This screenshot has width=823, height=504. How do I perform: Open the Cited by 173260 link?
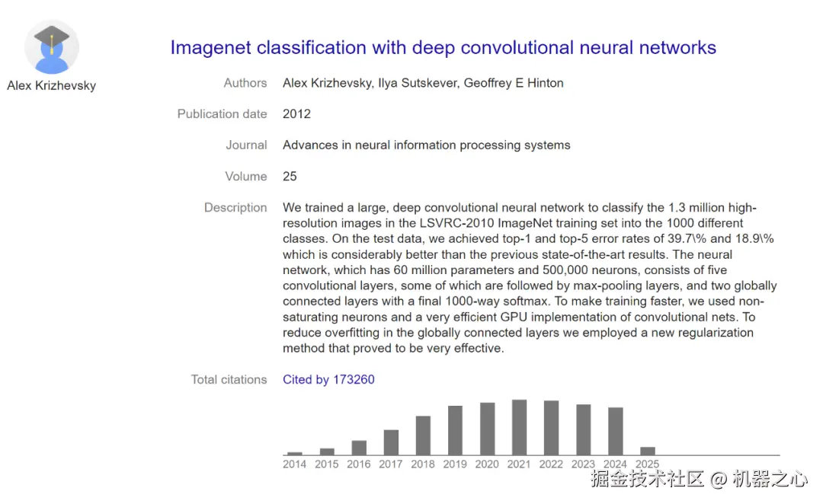coord(328,379)
